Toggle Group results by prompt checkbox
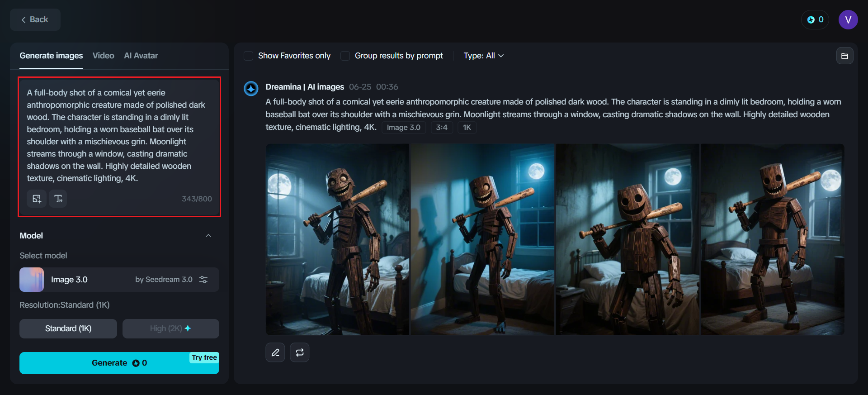 click(x=345, y=56)
